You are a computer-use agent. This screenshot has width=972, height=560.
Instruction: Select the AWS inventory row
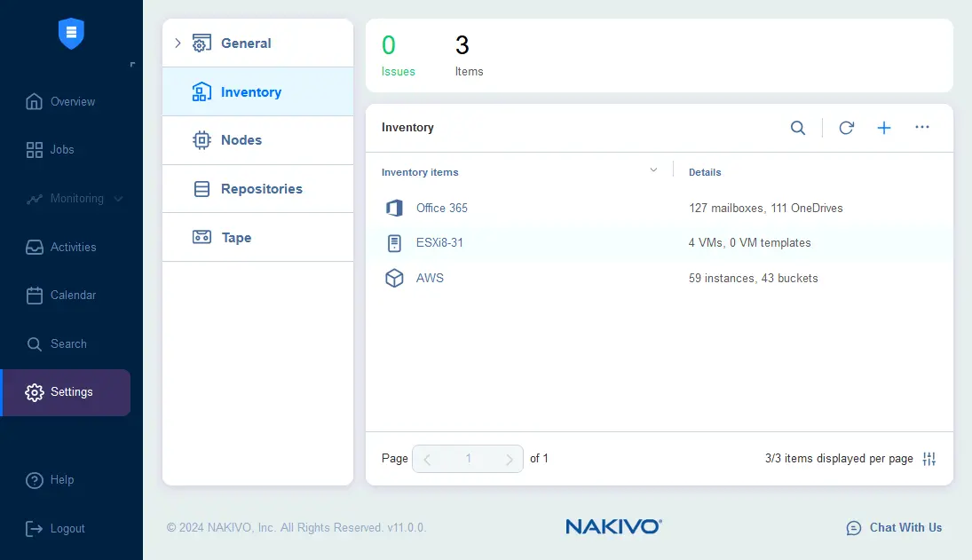659,278
